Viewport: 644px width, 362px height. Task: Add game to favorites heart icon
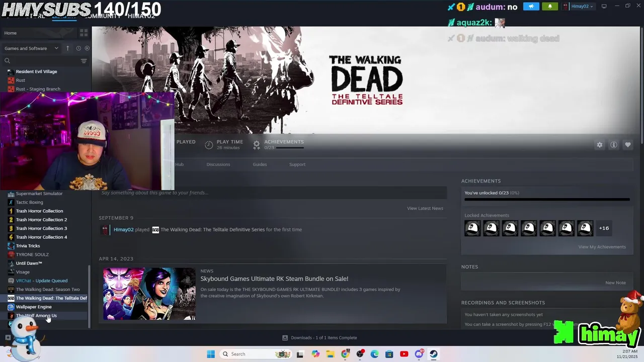tap(627, 145)
